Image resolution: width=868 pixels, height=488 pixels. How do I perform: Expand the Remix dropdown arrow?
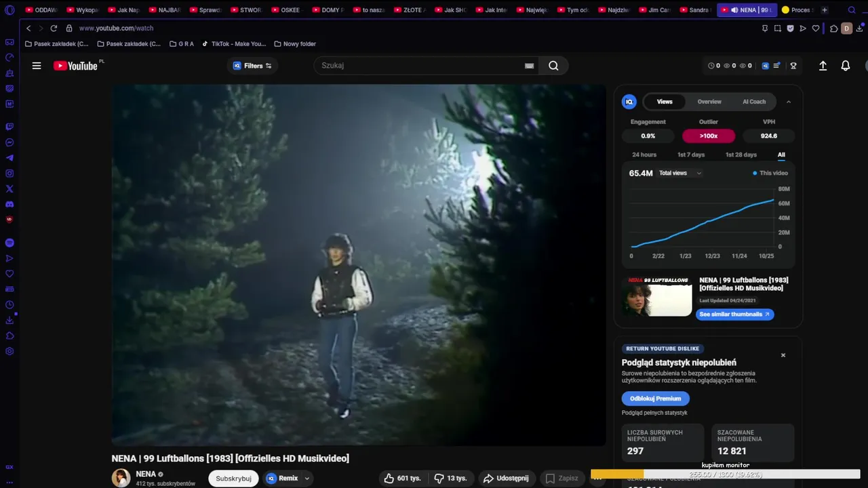307,479
